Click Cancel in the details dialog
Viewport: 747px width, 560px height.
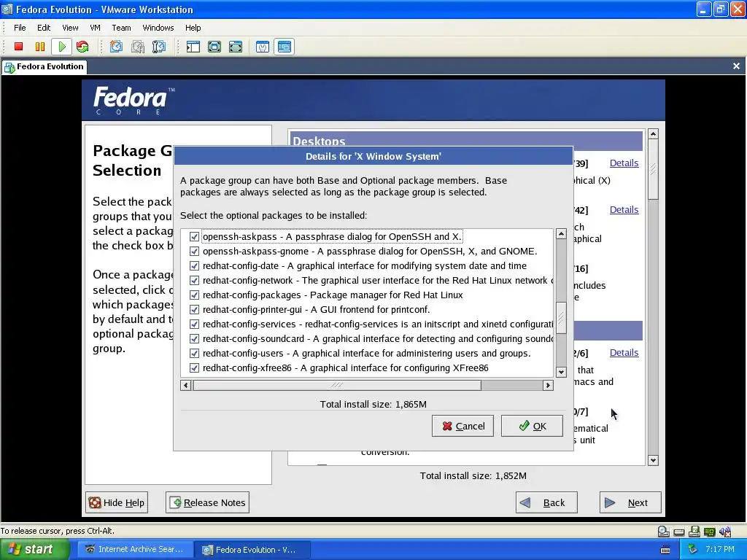click(462, 426)
